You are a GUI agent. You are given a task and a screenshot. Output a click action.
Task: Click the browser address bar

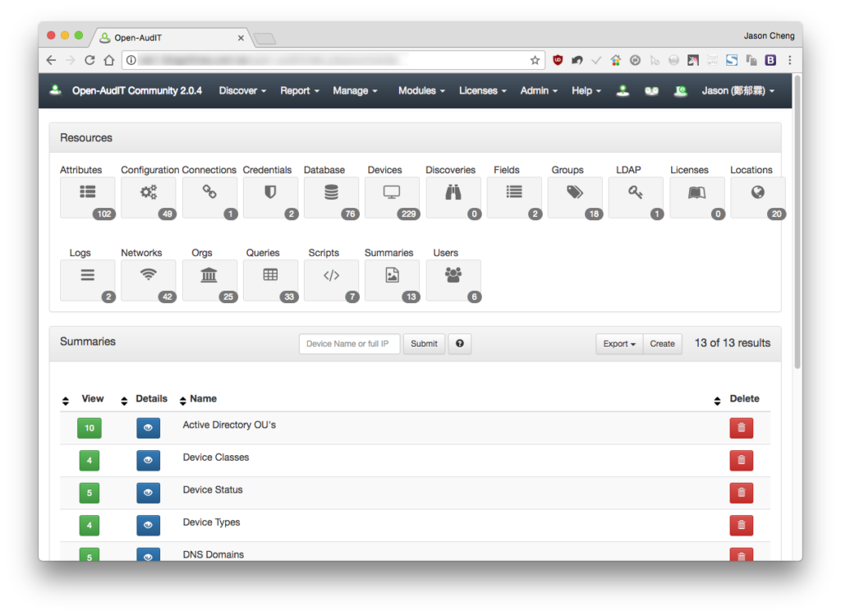(333, 60)
